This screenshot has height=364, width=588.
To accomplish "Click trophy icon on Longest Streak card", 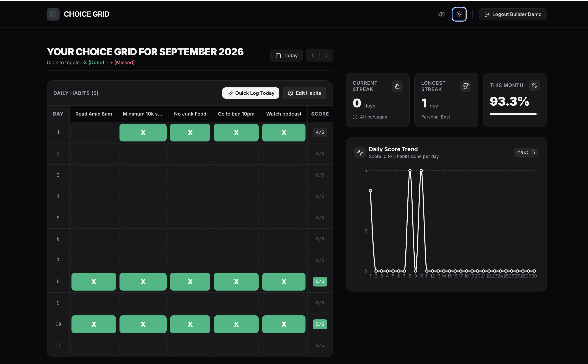I will [x=466, y=86].
